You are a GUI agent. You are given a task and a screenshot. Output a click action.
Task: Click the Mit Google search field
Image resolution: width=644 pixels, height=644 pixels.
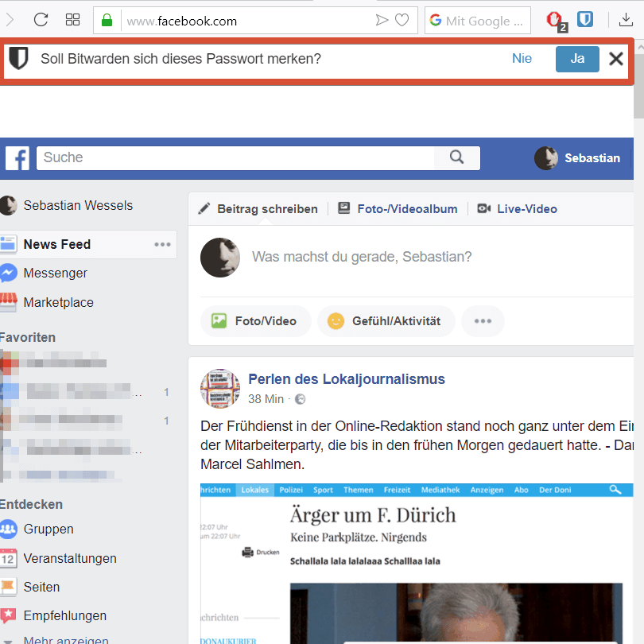477,21
